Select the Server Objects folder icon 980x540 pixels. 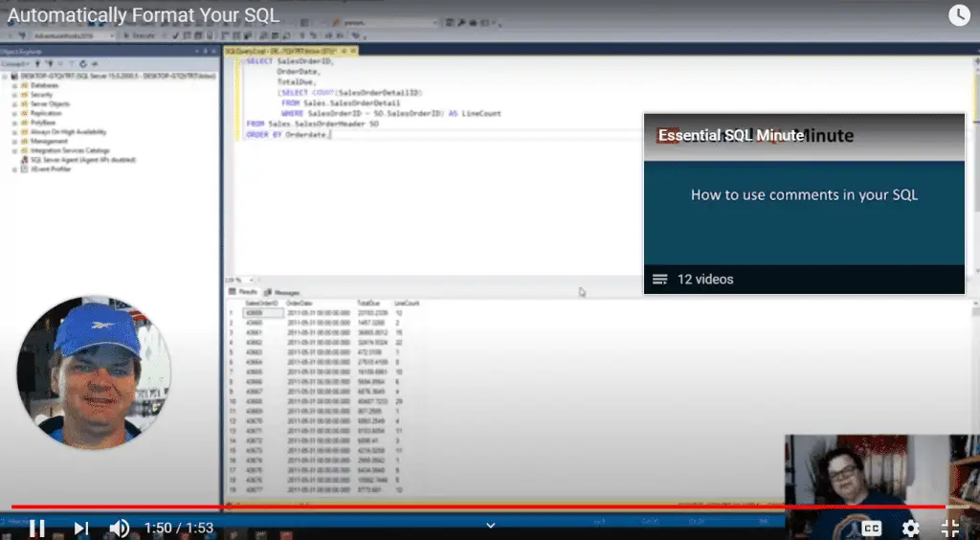point(24,103)
